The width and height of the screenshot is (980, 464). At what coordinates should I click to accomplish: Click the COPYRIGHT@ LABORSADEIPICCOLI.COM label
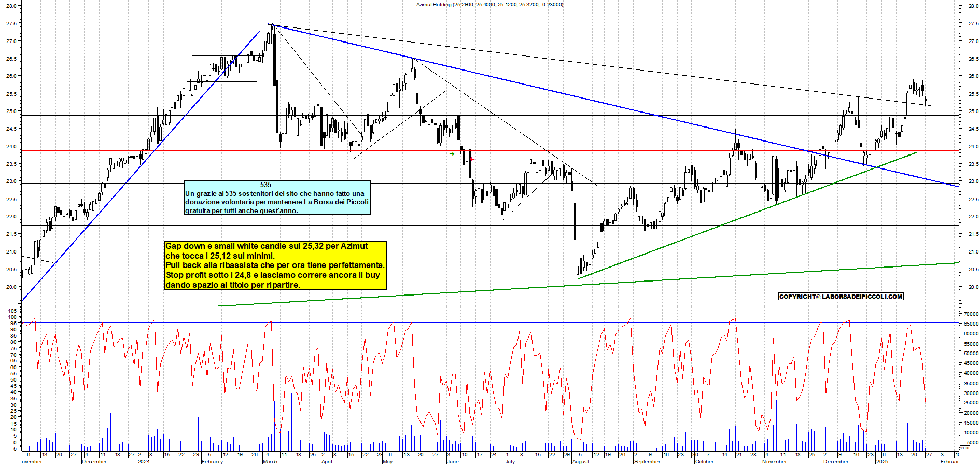tap(841, 297)
